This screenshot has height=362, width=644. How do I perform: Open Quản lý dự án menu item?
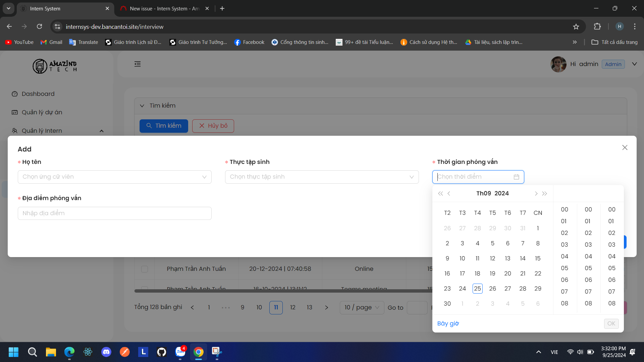[42, 112]
